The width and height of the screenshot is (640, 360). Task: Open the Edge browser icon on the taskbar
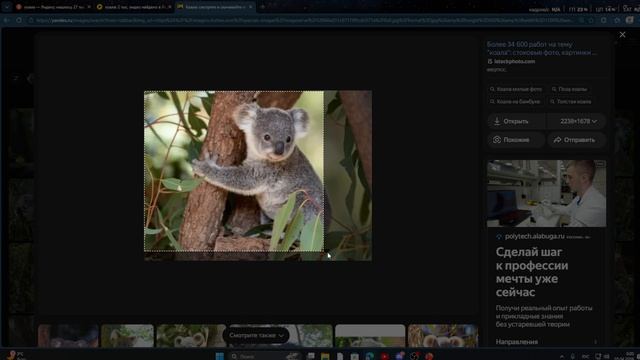tap(369, 356)
